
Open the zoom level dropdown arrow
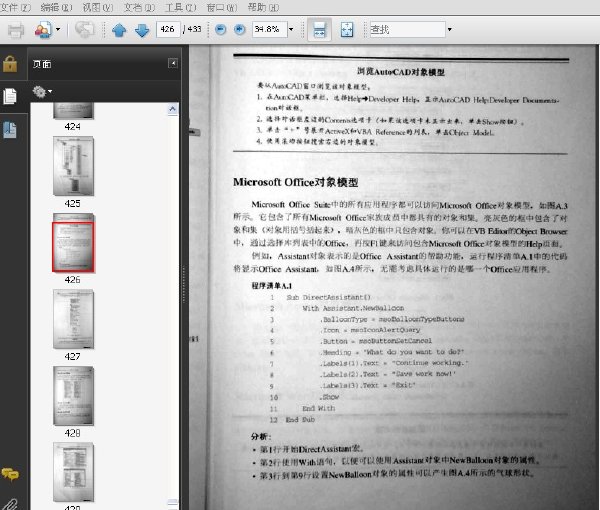tap(291, 29)
